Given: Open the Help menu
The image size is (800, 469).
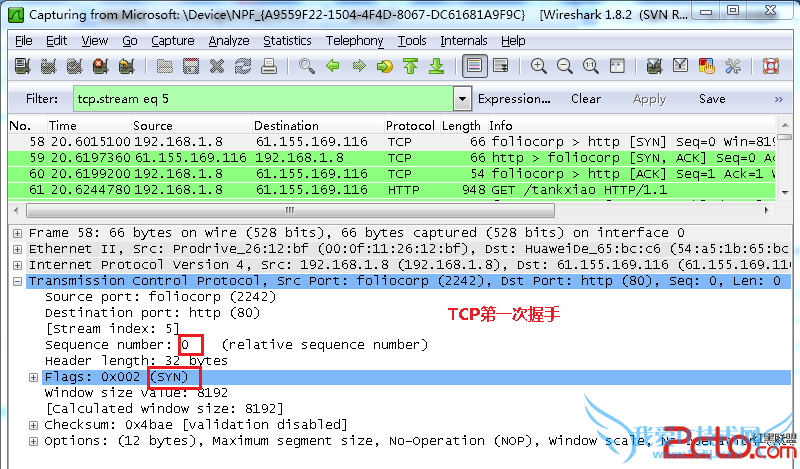Looking at the screenshot, I should click(513, 40).
